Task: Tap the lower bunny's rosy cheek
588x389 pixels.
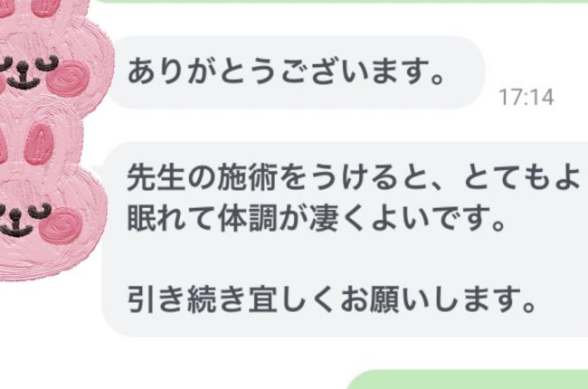Action: pos(61,225)
